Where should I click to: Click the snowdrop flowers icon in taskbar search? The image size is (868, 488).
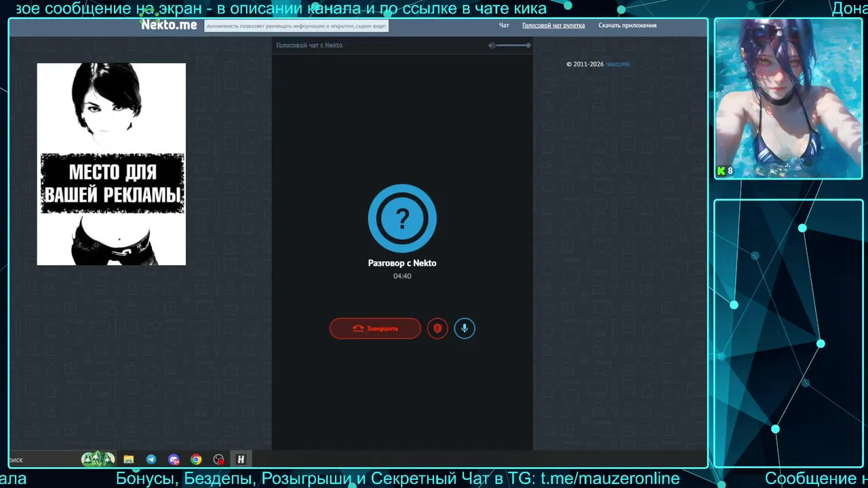tap(98, 460)
